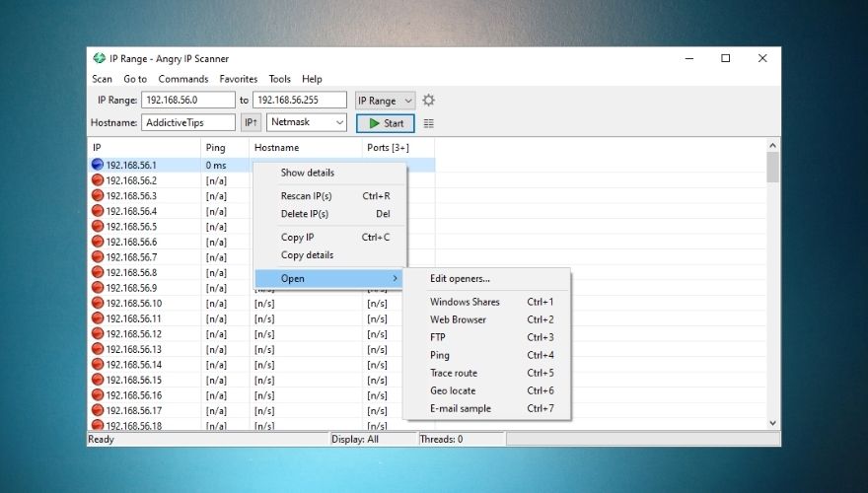The image size is (868, 493).
Task: Start the scan with Start button
Action: [386, 123]
